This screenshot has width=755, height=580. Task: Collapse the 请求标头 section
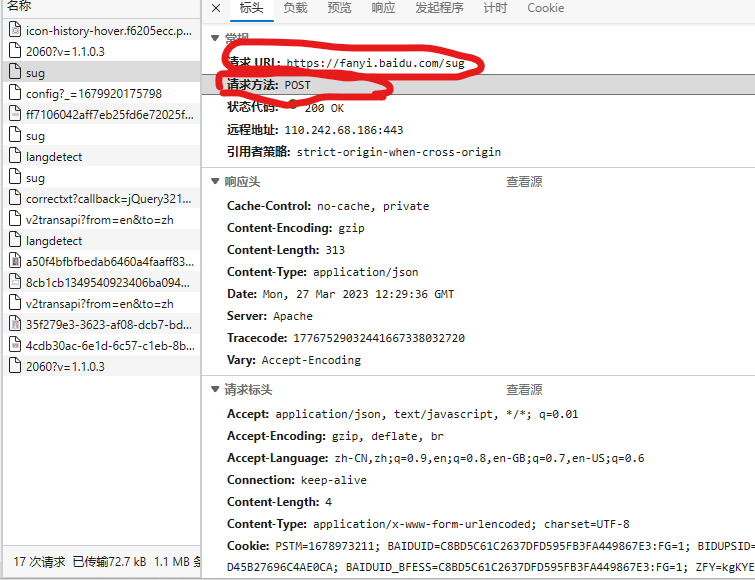[215, 389]
